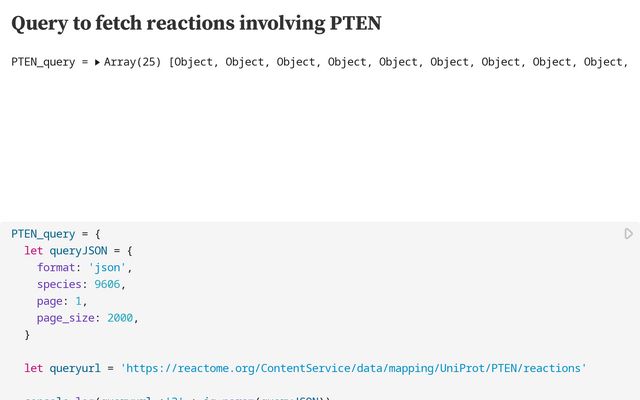
Task: Place cursor on the queryJSON variable declaration
Action: click(x=78, y=251)
